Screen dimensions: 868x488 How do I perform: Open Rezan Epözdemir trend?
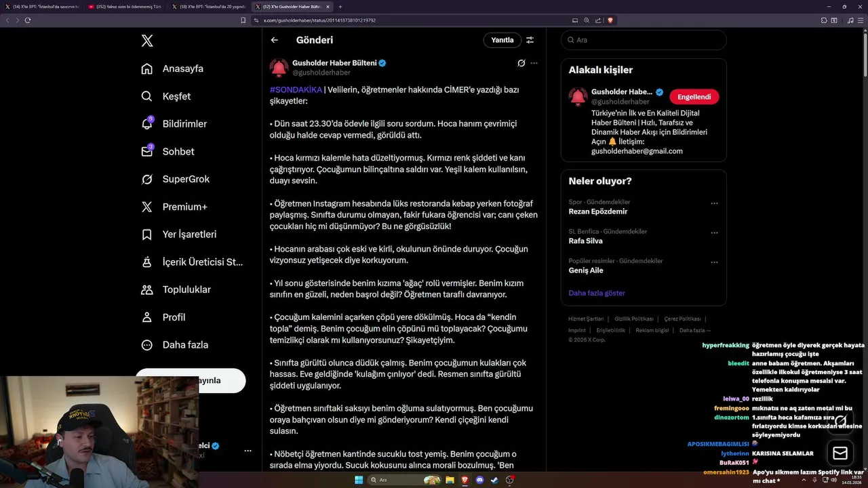point(598,211)
